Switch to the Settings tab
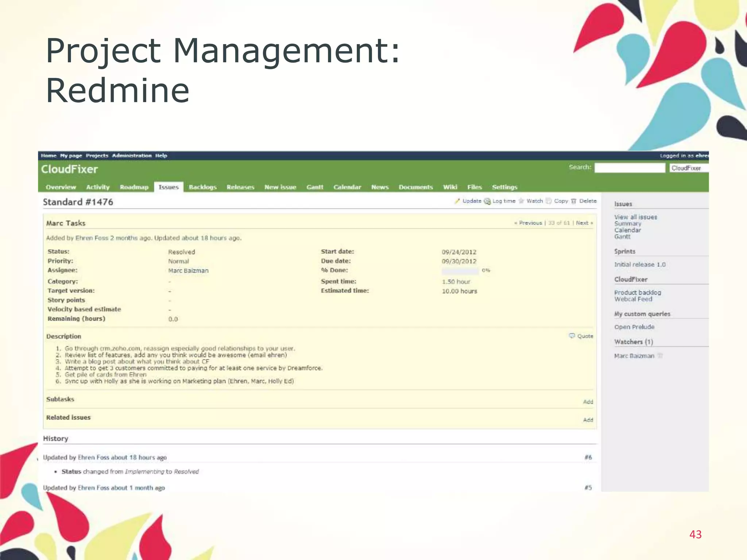747x560 pixels. tap(505, 187)
